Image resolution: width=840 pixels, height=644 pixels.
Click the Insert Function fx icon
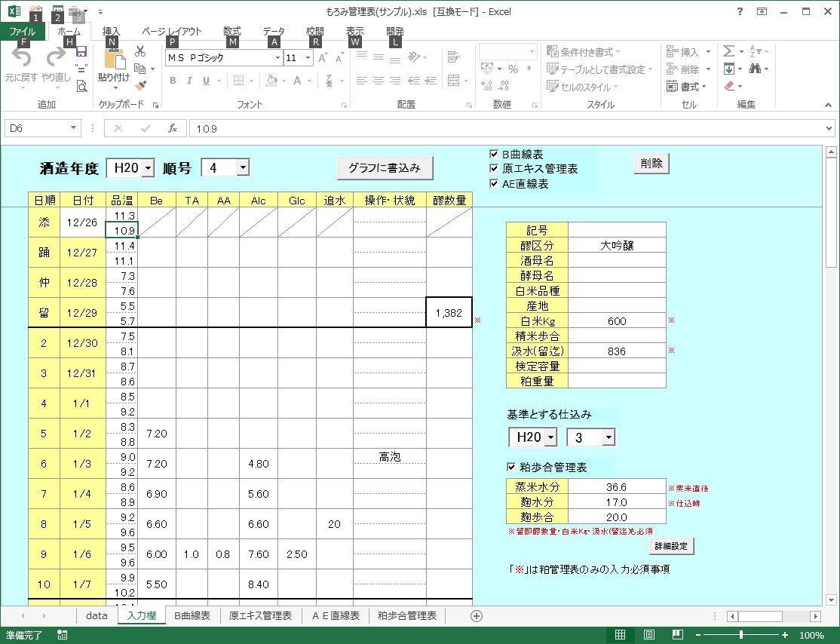pyautogui.click(x=172, y=128)
